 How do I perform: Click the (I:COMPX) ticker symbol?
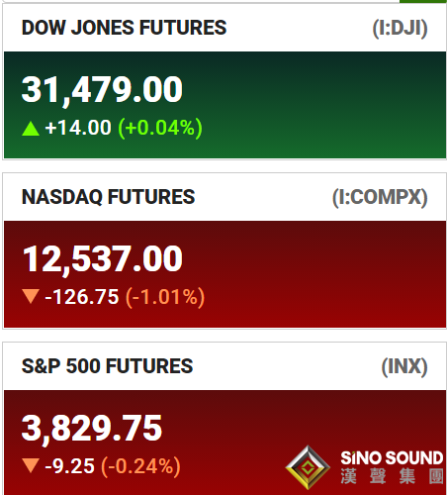coord(380,198)
